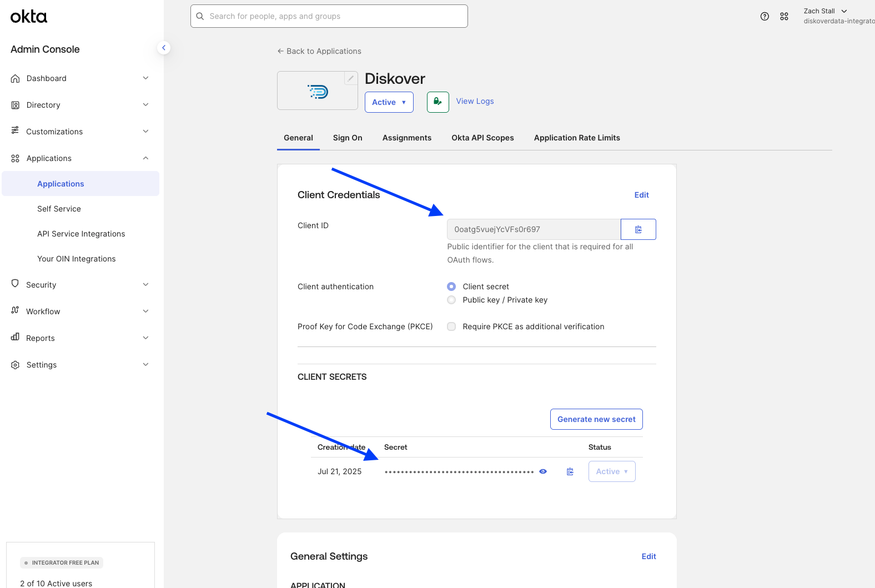Open the help question mark icon
The width and height of the screenshot is (875, 588).
765,17
